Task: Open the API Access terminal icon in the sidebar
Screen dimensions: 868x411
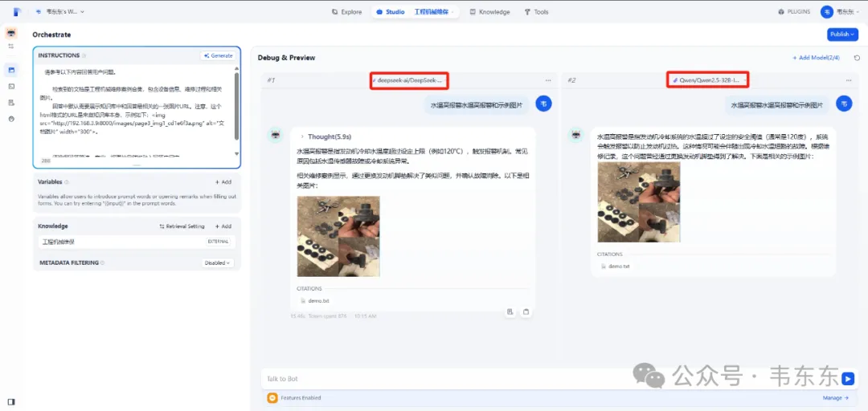Action: click(12, 86)
